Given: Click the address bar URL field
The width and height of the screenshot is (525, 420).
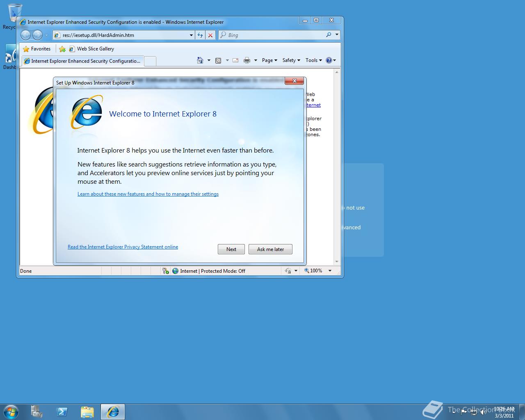Looking at the screenshot, I should pos(121,35).
